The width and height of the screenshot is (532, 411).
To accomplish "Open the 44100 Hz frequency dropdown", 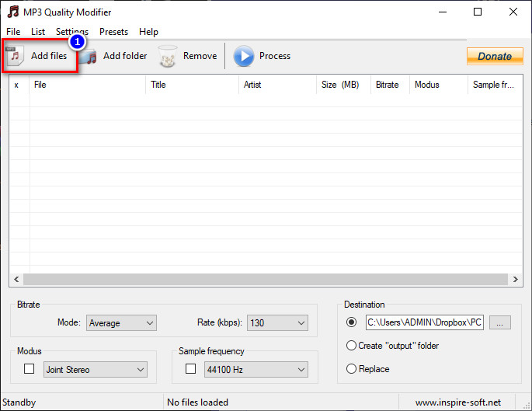I will coord(256,370).
